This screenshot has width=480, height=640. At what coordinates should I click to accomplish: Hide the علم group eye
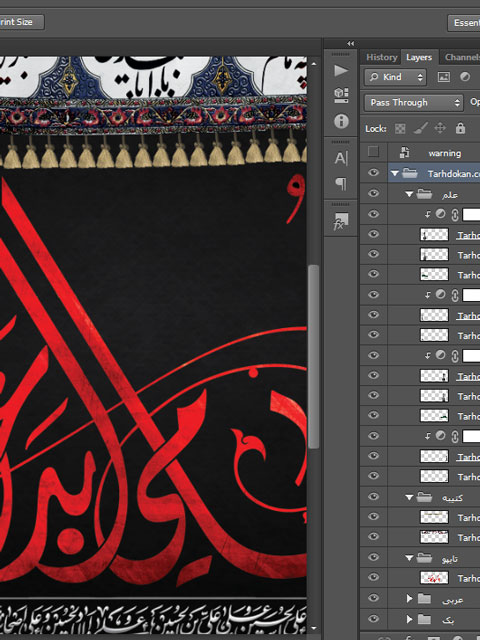[x=373, y=193]
